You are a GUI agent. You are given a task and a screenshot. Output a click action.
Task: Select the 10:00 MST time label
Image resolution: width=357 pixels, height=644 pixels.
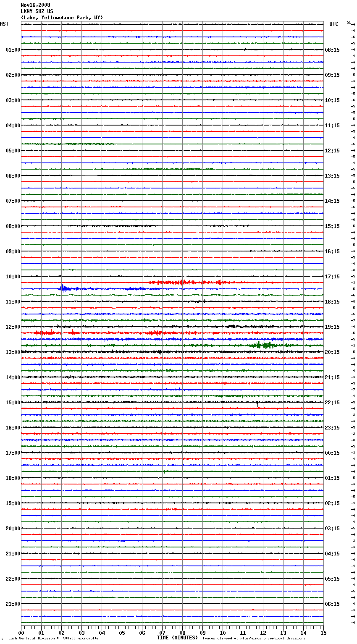13,277
